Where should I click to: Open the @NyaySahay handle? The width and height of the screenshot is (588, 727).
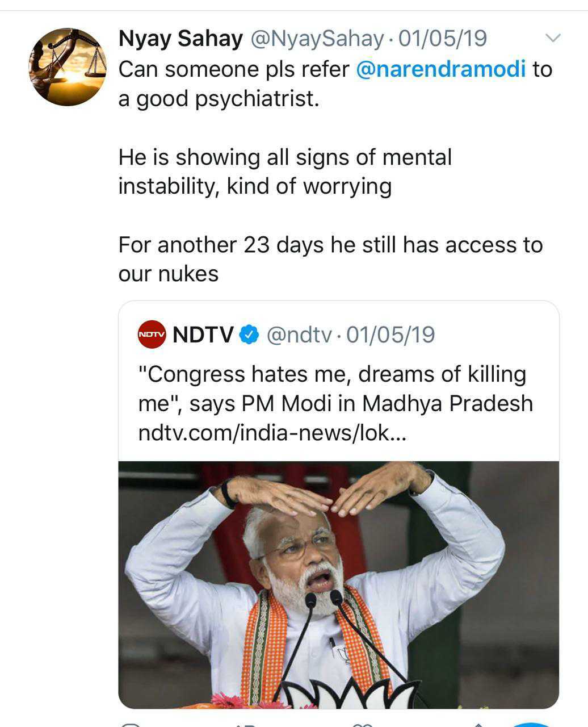coord(317,39)
